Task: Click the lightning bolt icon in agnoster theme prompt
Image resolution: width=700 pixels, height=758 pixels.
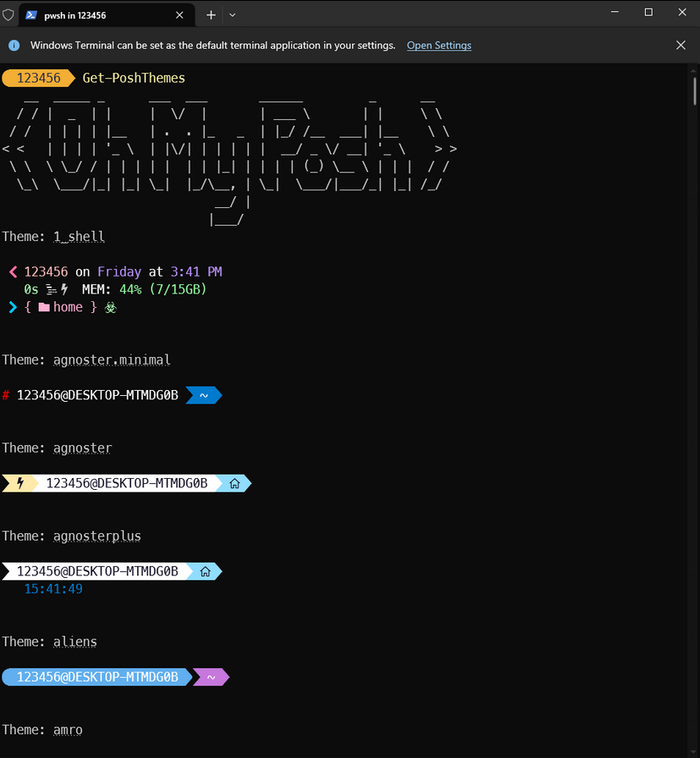Action: (19, 483)
